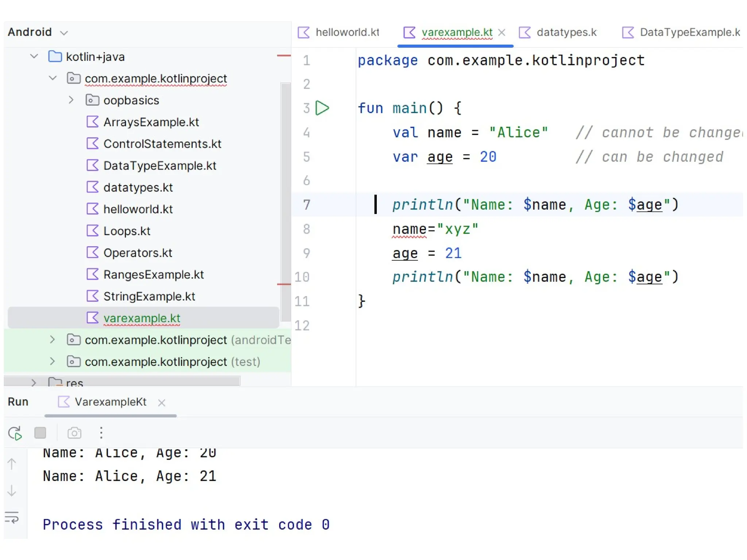
Task: Click the red error stripe marker near top
Action: 284,56
